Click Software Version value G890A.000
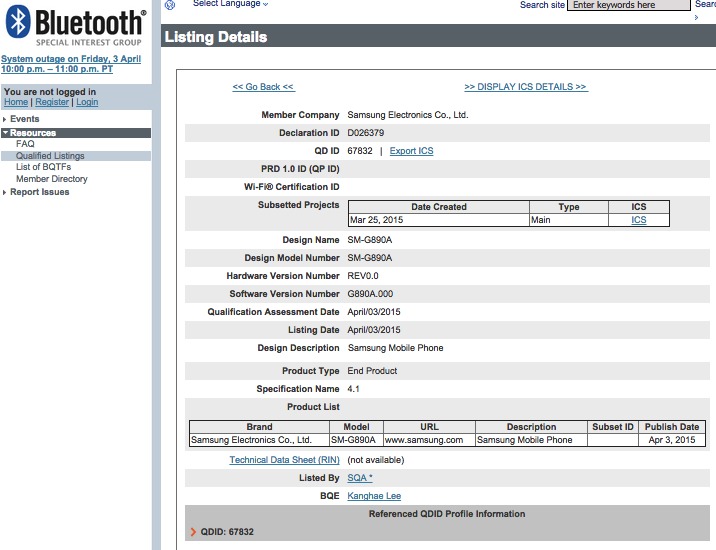716x550 pixels. point(370,294)
